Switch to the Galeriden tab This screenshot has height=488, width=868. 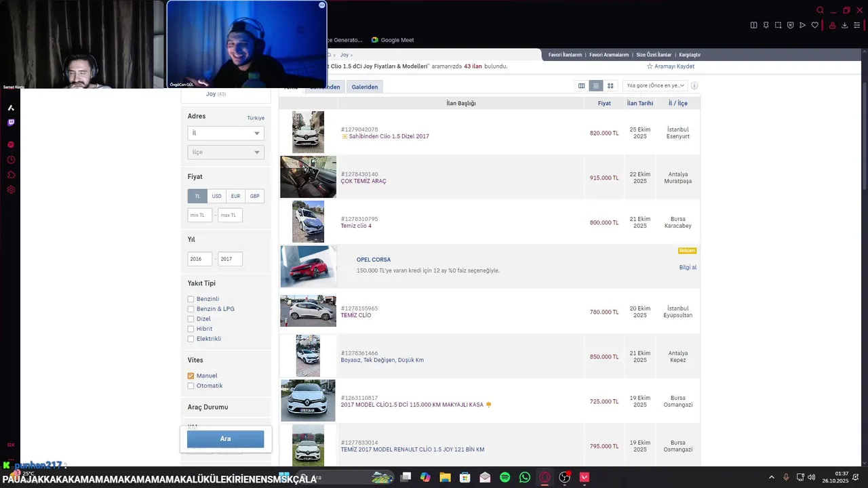(365, 87)
